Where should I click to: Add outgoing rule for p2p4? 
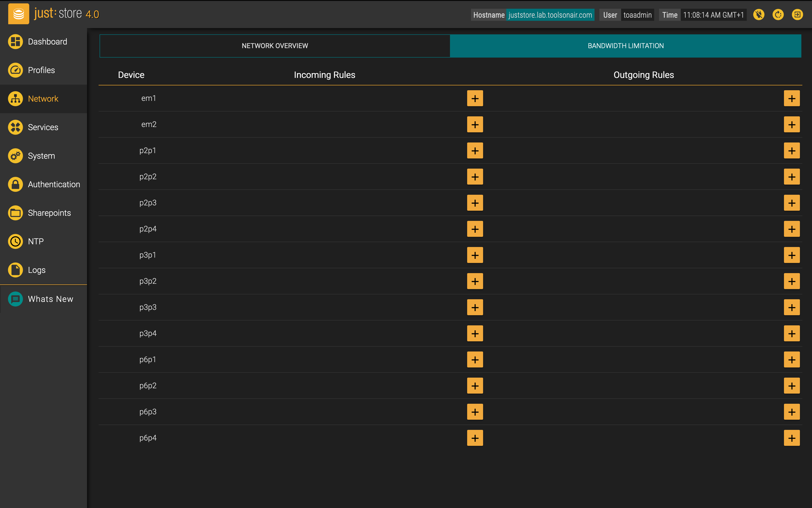click(791, 229)
